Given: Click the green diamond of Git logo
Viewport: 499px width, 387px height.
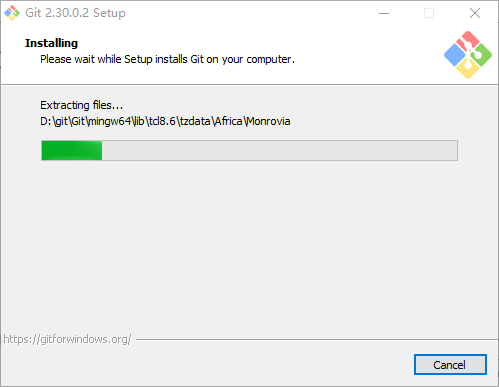Looking at the screenshot, I should point(481,55).
